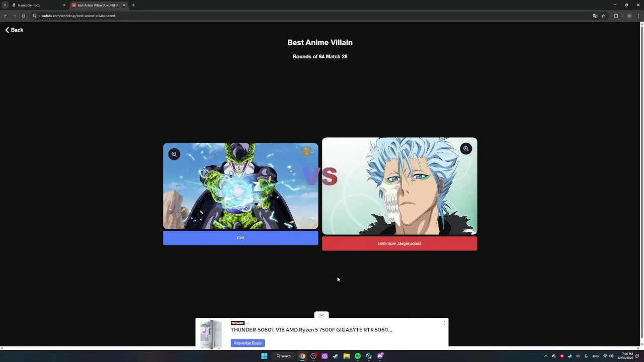Magnify the Cell image with zoom icon
Screen dimensions: 644x362
[x=174, y=154]
